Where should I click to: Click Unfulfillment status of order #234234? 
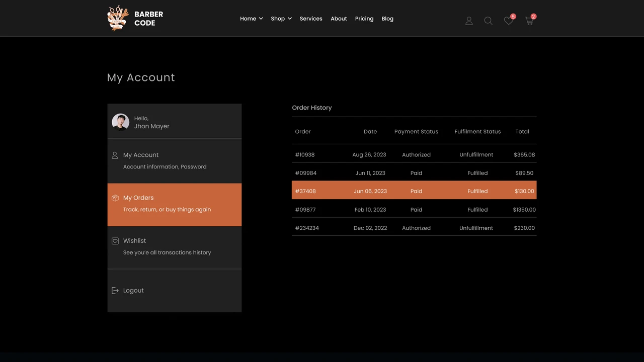(x=476, y=228)
